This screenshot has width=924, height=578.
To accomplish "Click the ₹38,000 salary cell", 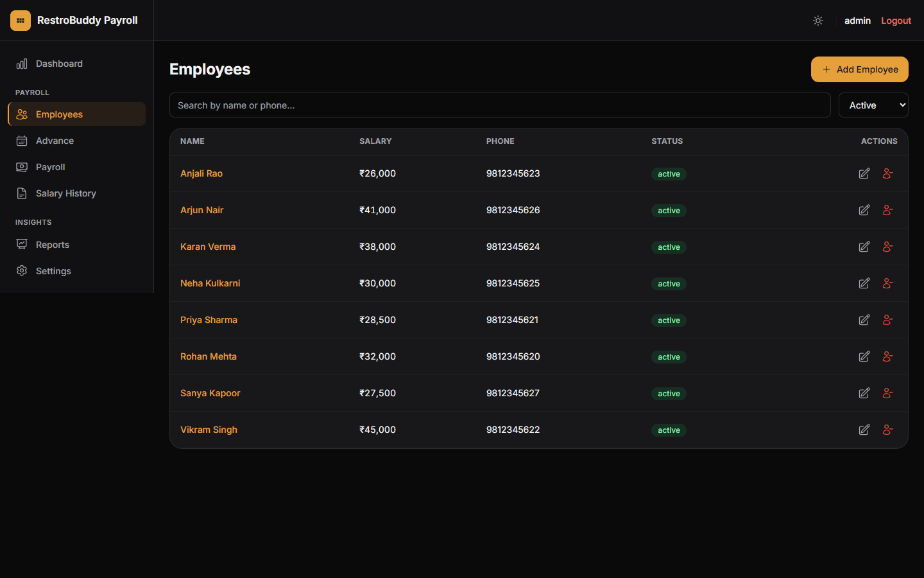I will (377, 247).
